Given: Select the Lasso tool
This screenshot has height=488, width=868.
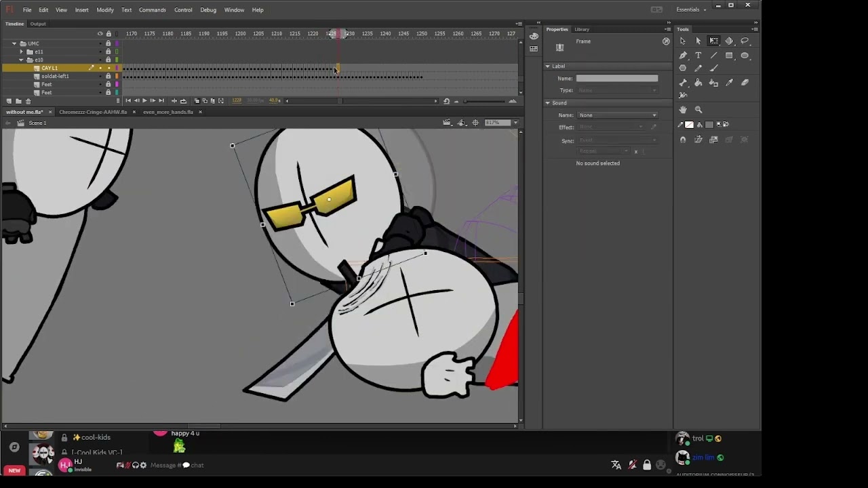Looking at the screenshot, I should click(745, 41).
